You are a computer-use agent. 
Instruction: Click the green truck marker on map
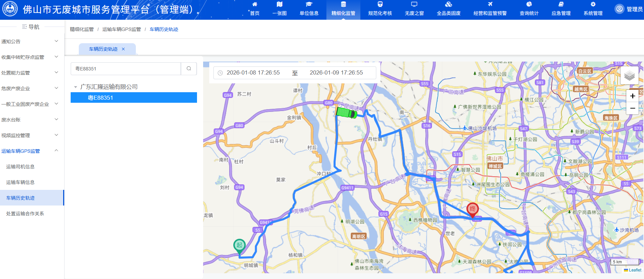[346, 112]
